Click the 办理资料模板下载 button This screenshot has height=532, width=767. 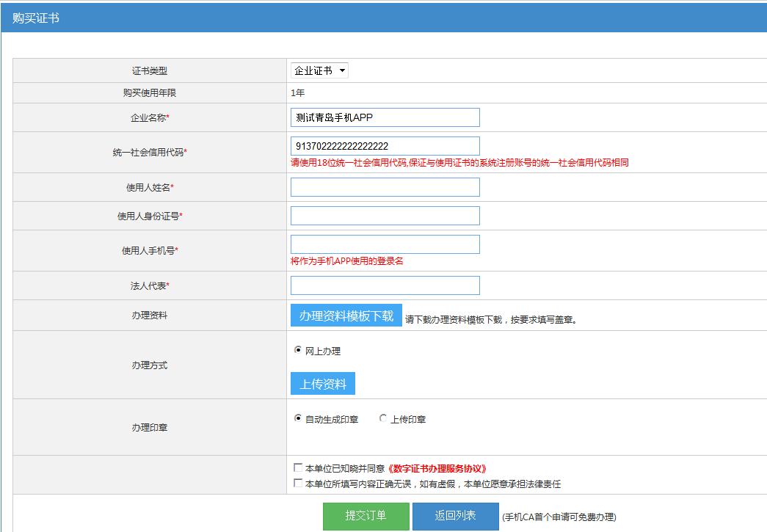tap(346, 316)
